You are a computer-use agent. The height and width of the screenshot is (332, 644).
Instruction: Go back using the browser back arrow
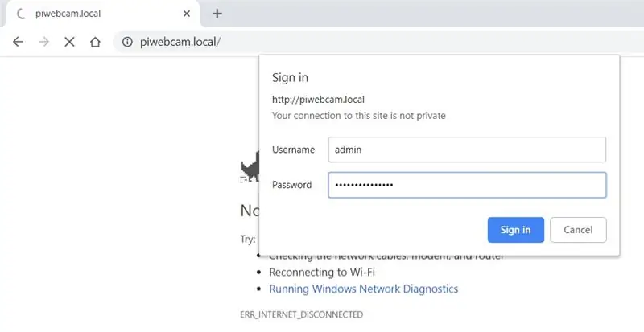tap(18, 42)
